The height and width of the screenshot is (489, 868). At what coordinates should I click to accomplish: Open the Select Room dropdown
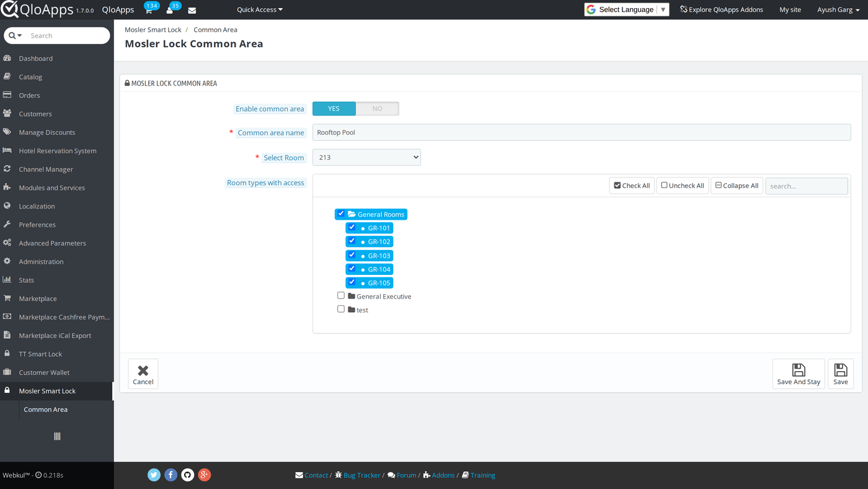(x=366, y=157)
